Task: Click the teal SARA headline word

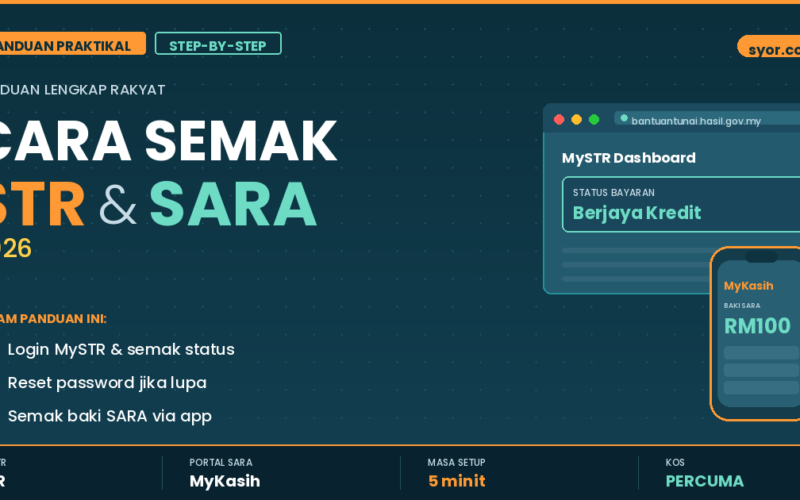Action: tap(233, 204)
